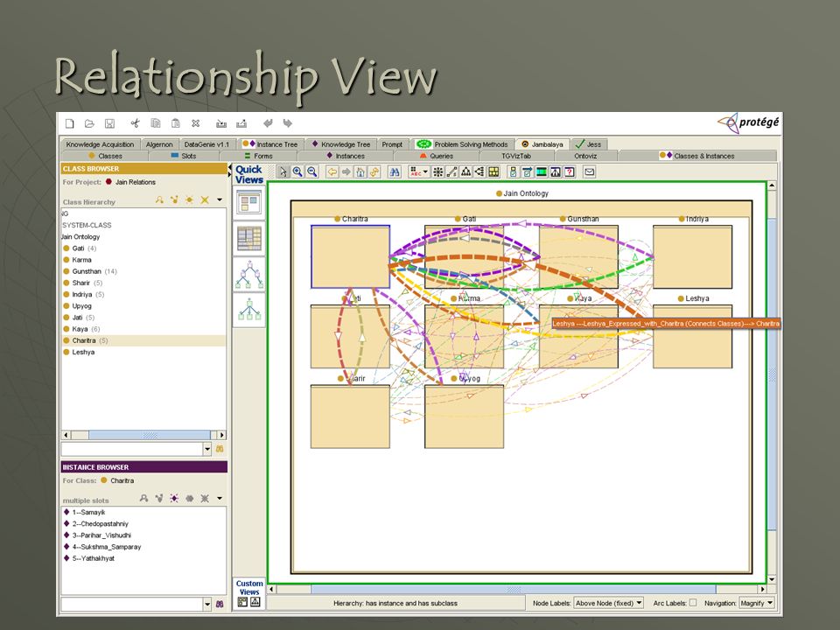
Task: Switch to the Instance Tree tab
Action: 270,144
